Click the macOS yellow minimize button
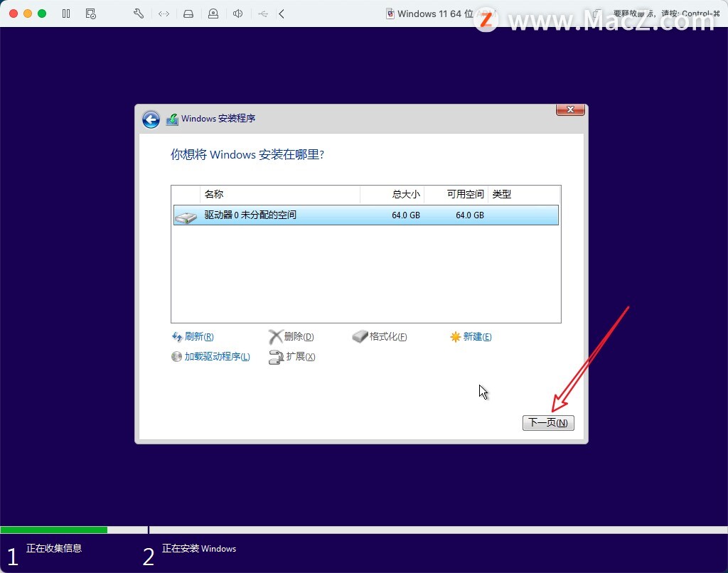This screenshot has width=728, height=573. 28,14
